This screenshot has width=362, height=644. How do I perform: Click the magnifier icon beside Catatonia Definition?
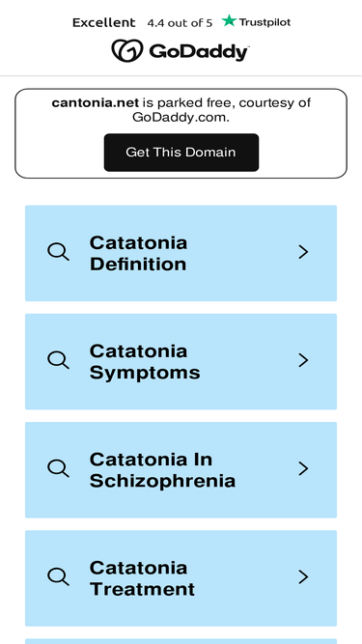click(58, 252)
